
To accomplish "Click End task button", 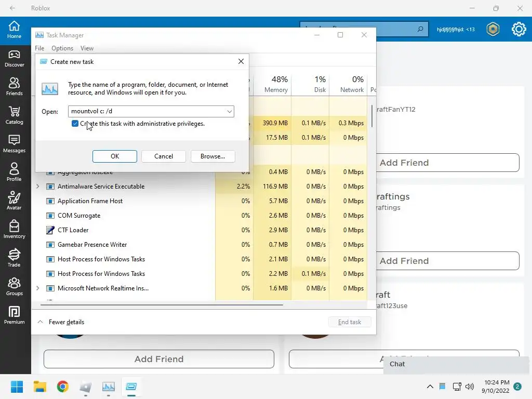I will click(350, 322).
